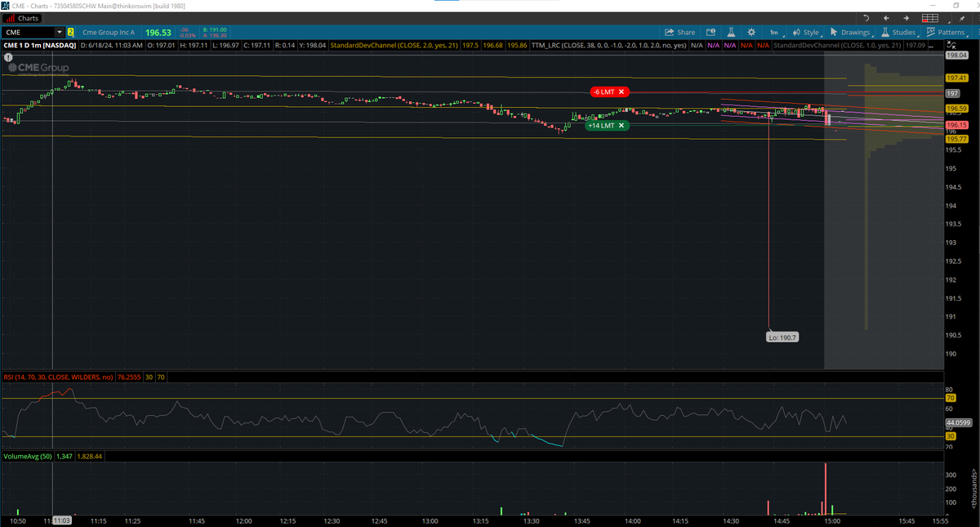Open the Share menu
980x527 pixels.
(x=680, y=33)
